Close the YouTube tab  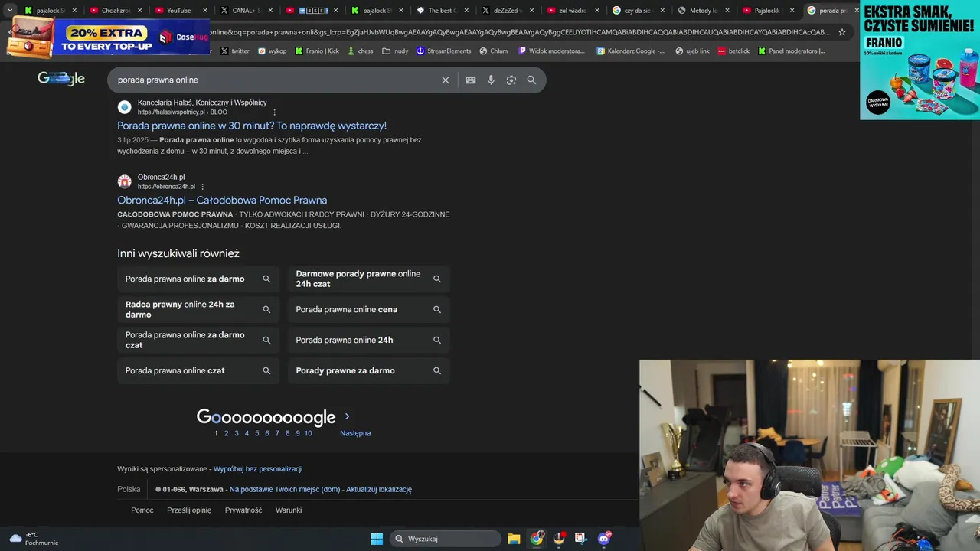(x=205, y=11)
